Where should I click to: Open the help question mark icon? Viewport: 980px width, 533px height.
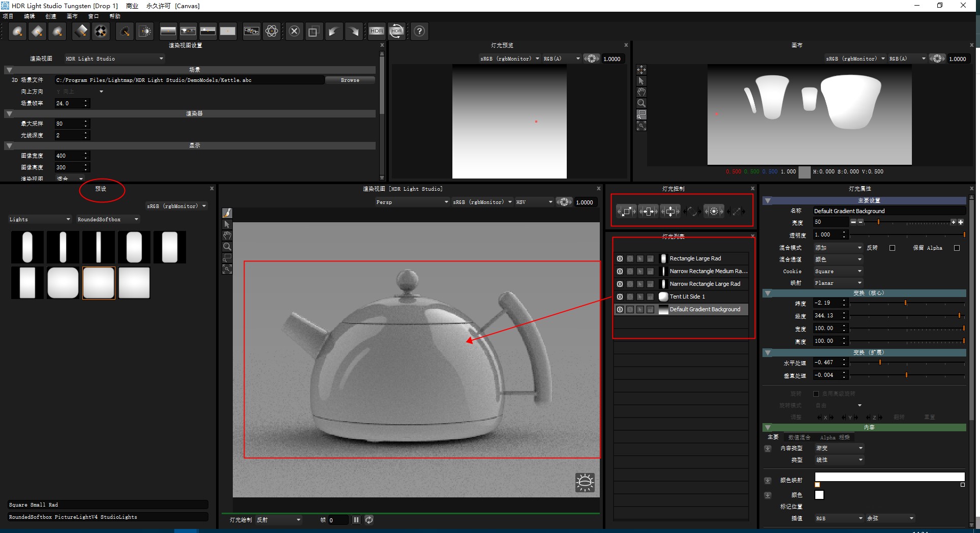[419, 31]
